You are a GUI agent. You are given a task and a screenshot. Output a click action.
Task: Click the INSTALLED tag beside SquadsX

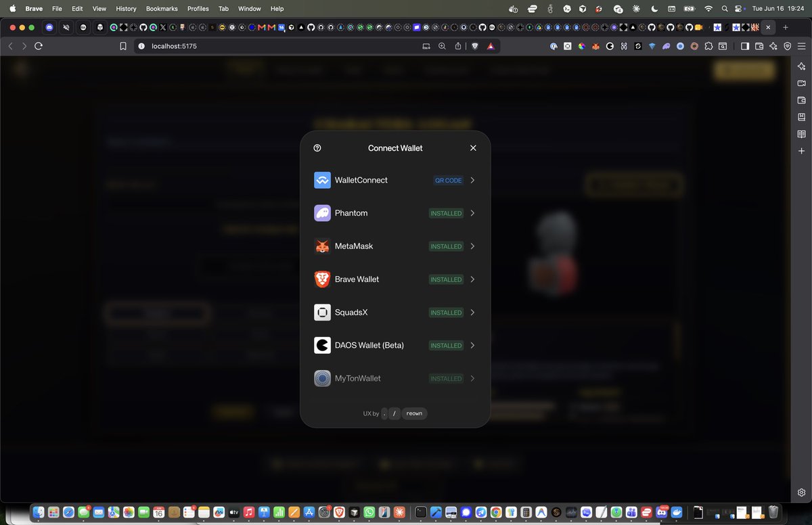(446, 313)
